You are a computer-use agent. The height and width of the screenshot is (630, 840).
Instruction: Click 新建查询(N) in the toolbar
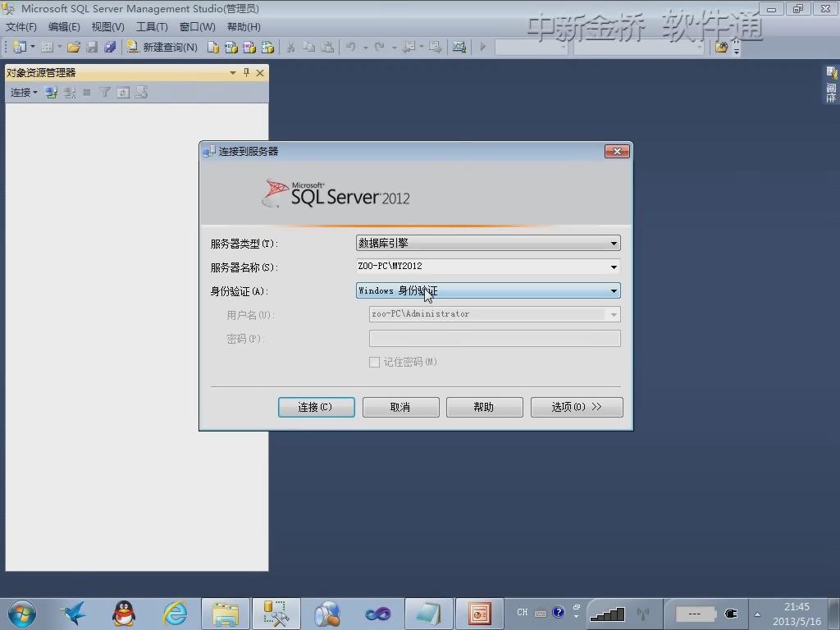coord(162,47)
